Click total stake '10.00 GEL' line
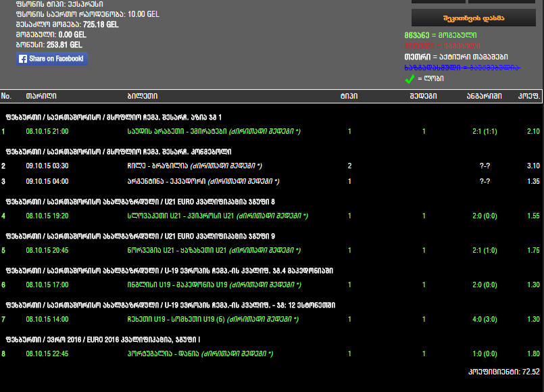Image resolution: width=544 pixels, height=392 pixels. (87, 14)
